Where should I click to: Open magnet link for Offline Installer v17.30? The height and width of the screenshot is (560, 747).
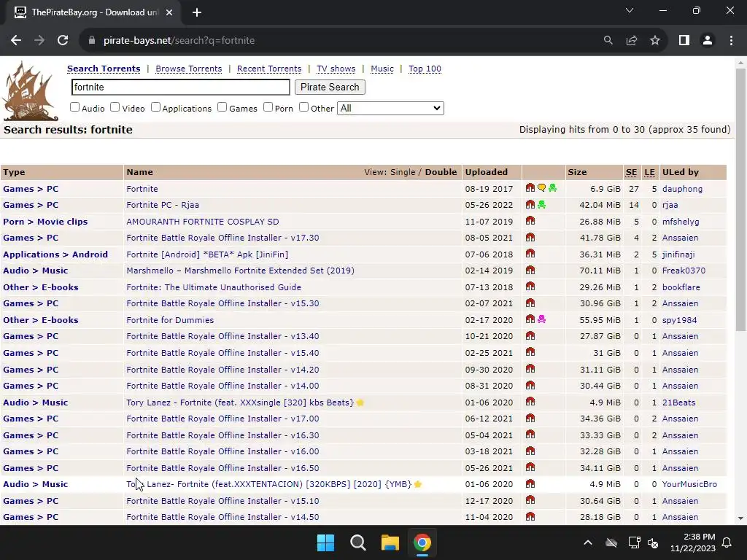click(x=530, y=237)
